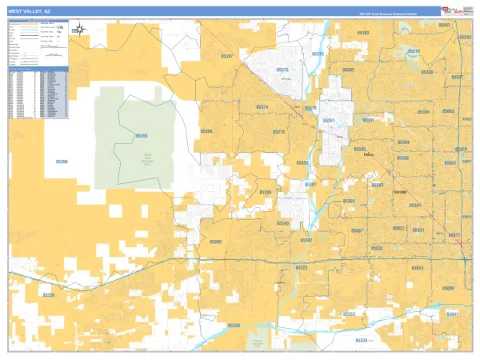Select ZIP code 85051
480x360 pixels.
450,163
